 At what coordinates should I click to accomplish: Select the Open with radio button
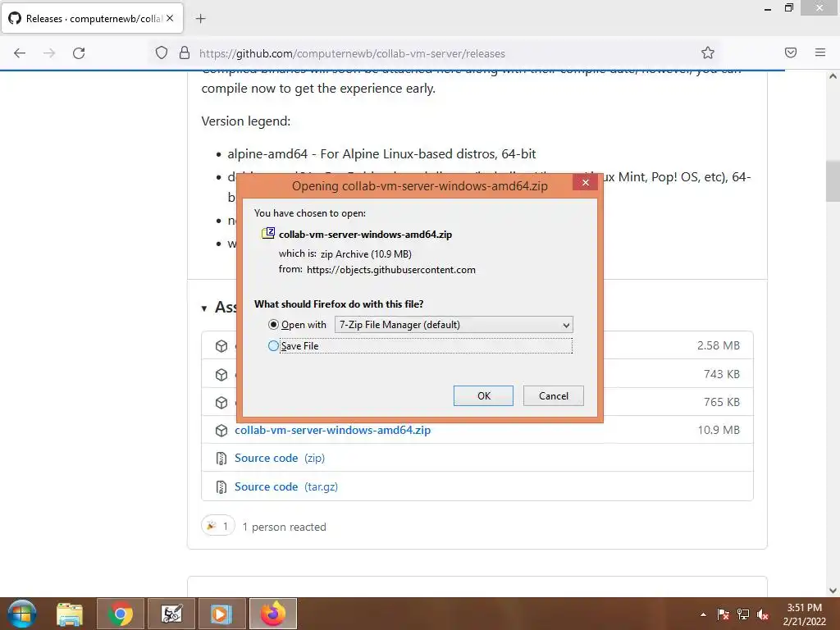(273, 325)
